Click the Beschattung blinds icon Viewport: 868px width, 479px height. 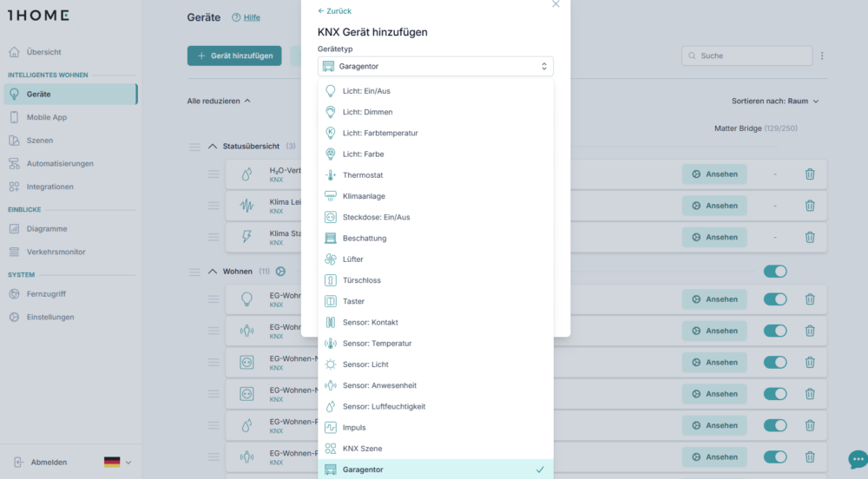tap(331, 238)
